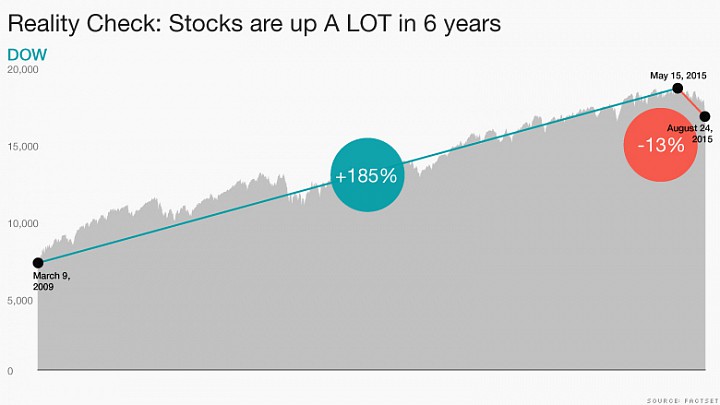Click the March 9, 2009 date label

[51, 281]
